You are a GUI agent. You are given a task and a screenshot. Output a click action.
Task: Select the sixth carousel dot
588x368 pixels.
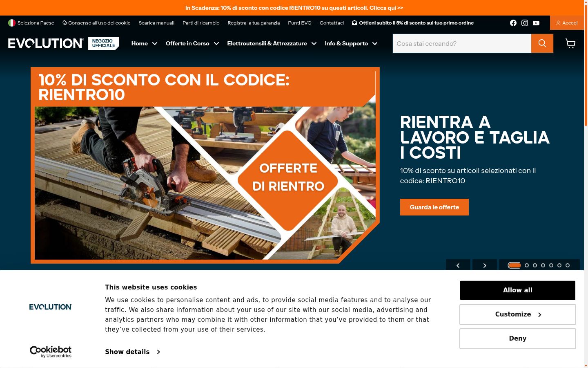click(x=559, y=265)
